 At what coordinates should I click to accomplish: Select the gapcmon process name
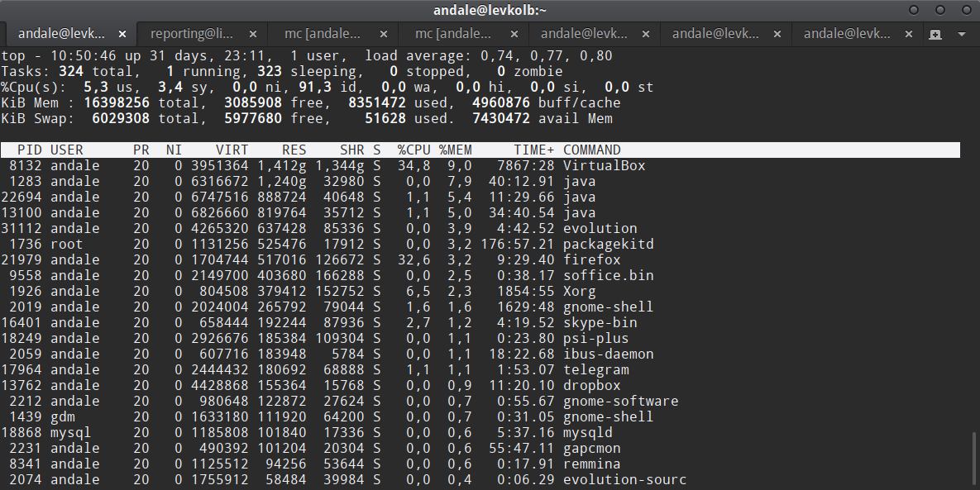pos(592,448)
